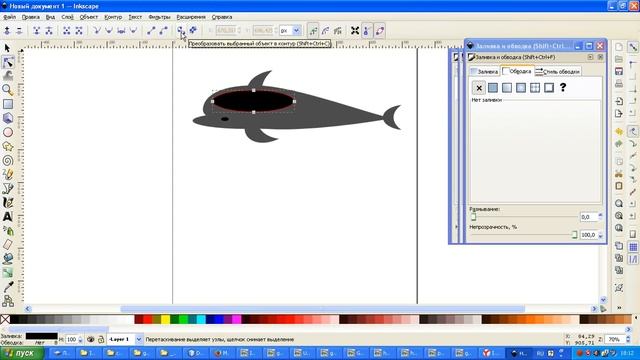This screenshot has width=640, height=360.
Task: Click the Пуск start button
Action: tap(21, 353)
